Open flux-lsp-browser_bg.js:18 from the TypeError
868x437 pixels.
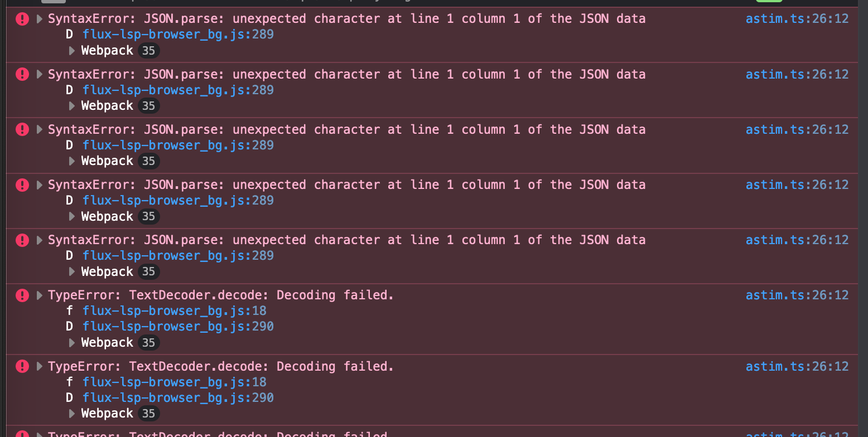click(x=175, y=310)
